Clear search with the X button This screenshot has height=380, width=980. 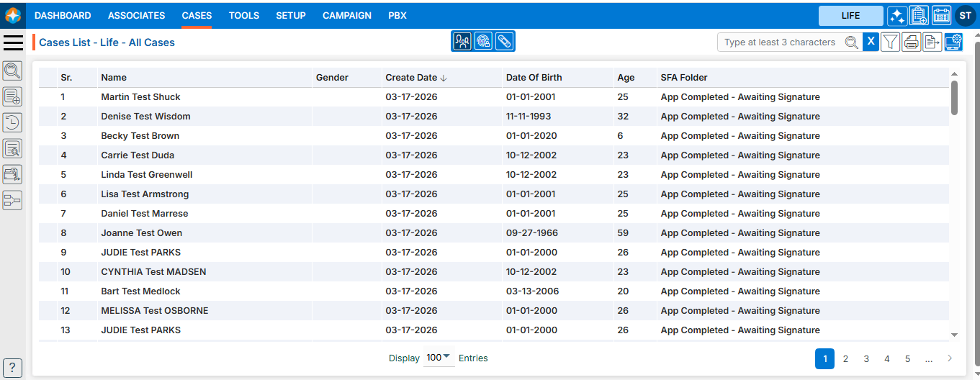tap(871, 42)
